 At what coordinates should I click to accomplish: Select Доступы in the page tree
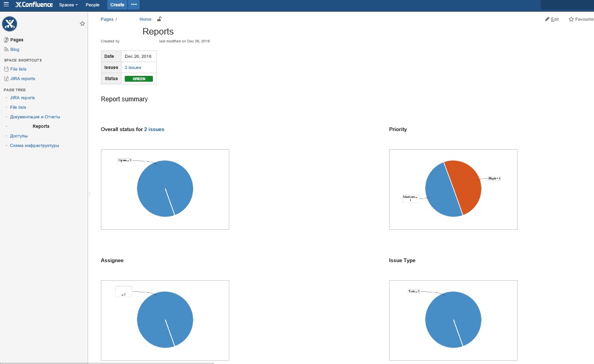click(x=19, y=136)
